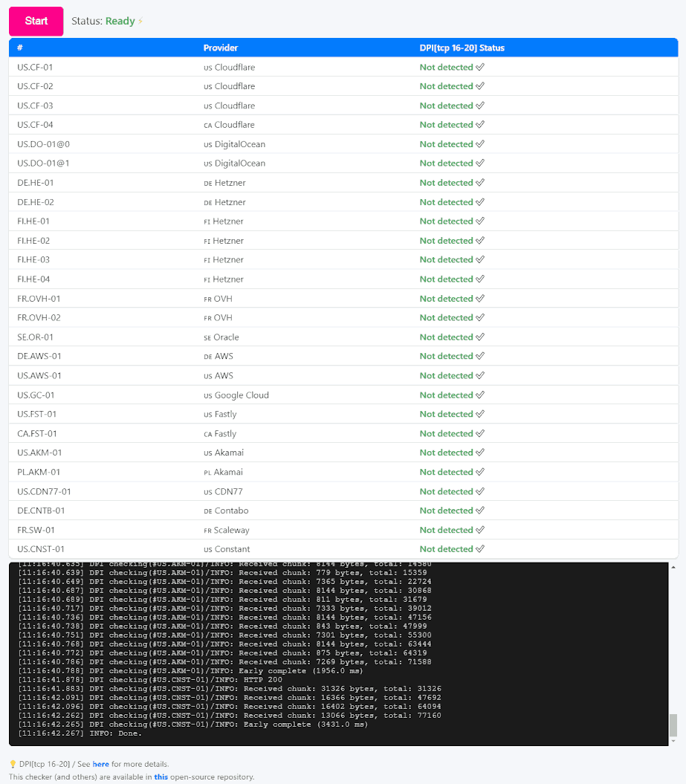This screenshot has width=686, height=784.
Task: Click the check mark icon in FI.HE-02 row
Action: (x=480, y=241)
